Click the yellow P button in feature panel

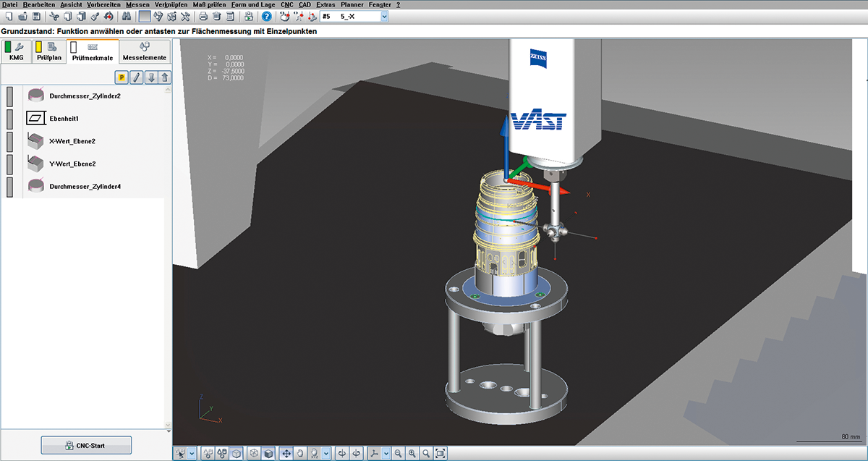coord(122,77)
